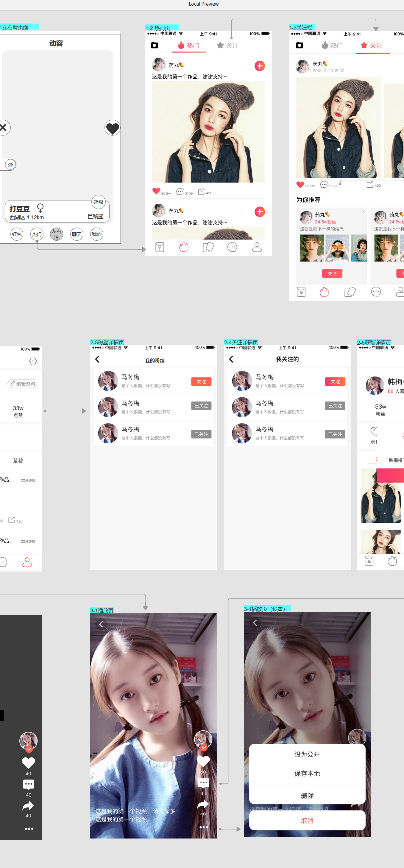The height and width of the screenshot is (868, 404).
Task: Switch to the 关注 tab on the 1-2 热门页 screen
Action: point(227,46)
